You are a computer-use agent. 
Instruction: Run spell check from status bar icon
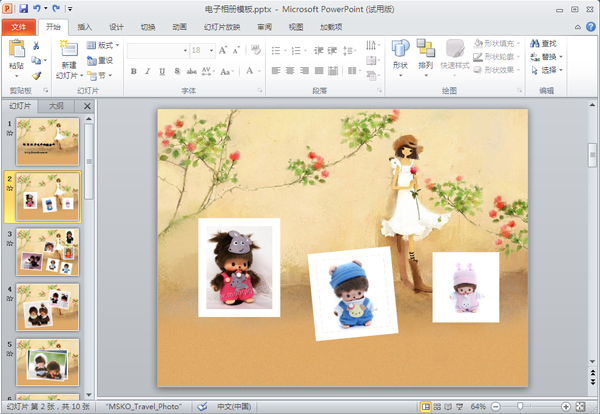point(202,406)
